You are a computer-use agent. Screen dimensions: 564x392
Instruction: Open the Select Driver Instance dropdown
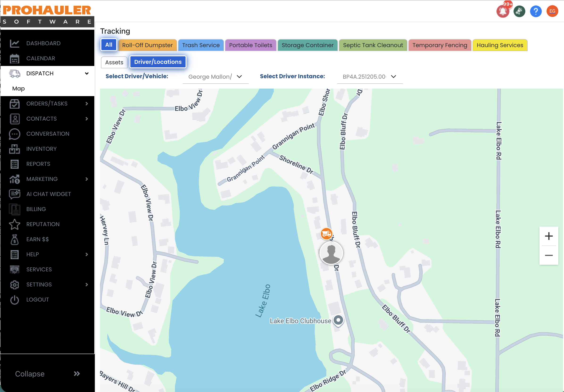[x=370, y=77]
